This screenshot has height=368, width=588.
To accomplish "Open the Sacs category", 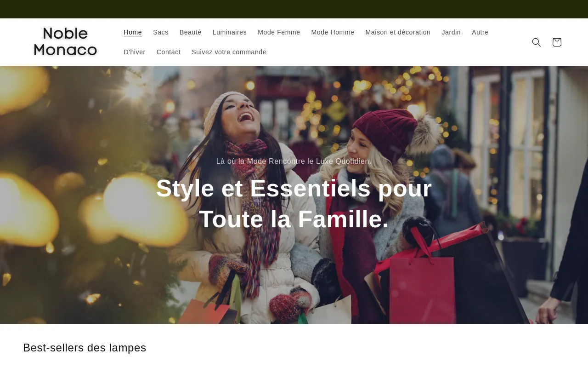I will click(161, 32).
